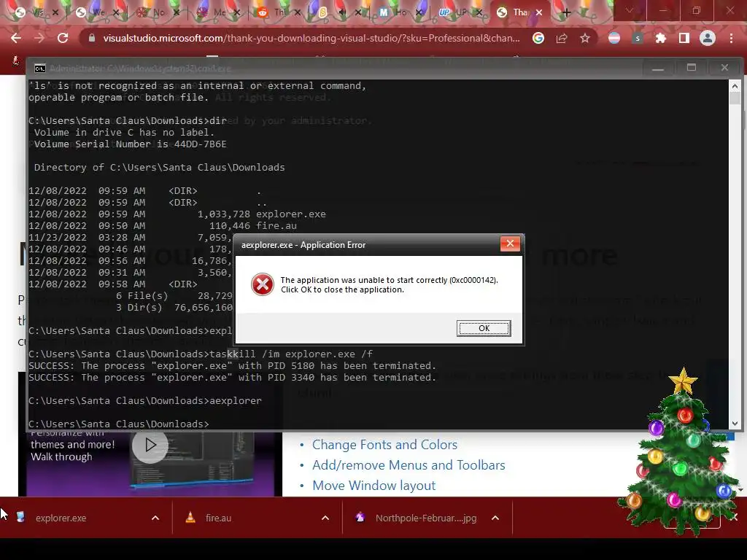
Task: Maximize the Administrator cmd.exe window
Action: coord(692,68)
